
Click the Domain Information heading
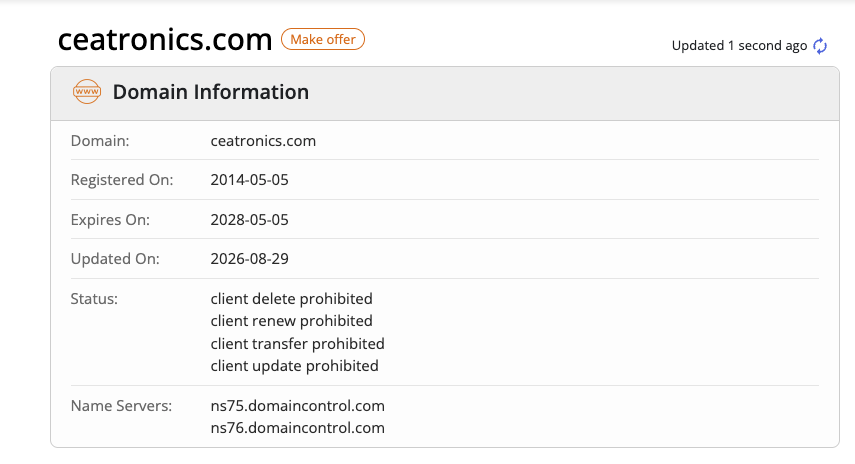pos(210,92)
